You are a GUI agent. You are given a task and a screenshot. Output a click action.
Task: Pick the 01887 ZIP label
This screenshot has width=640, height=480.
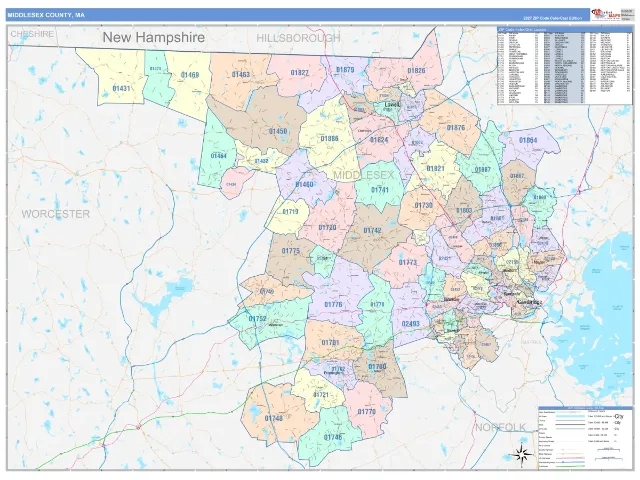482,170
